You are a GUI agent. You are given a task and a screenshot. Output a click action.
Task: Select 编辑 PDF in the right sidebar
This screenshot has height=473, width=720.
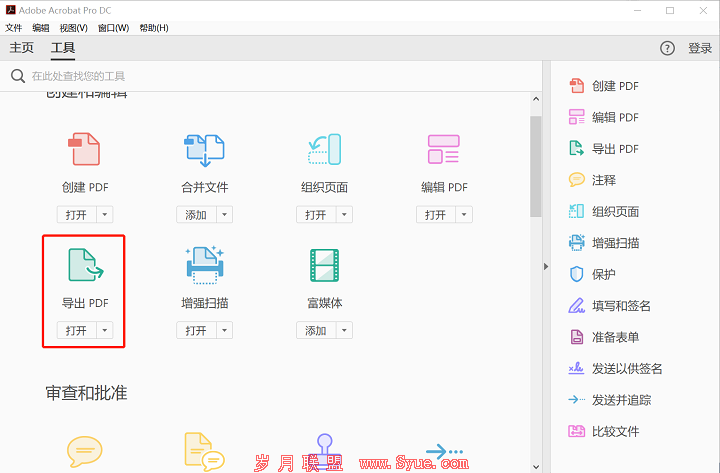click(x=604, y=117)
